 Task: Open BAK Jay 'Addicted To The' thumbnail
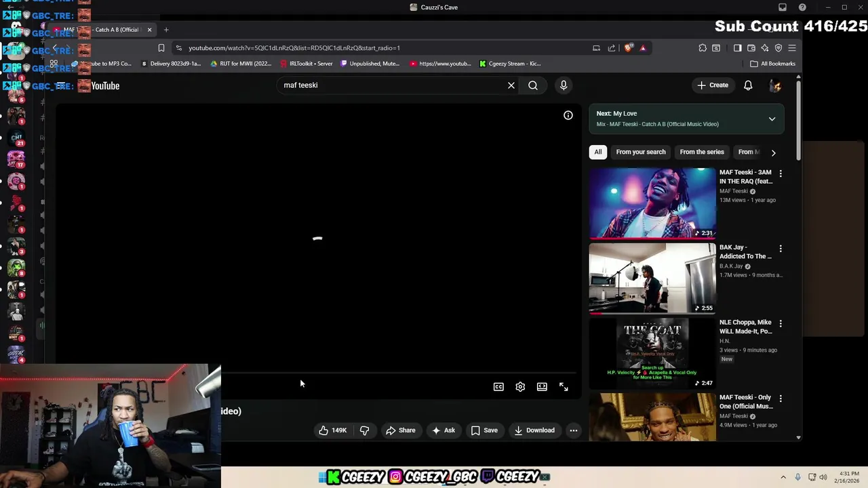[652, 279]
